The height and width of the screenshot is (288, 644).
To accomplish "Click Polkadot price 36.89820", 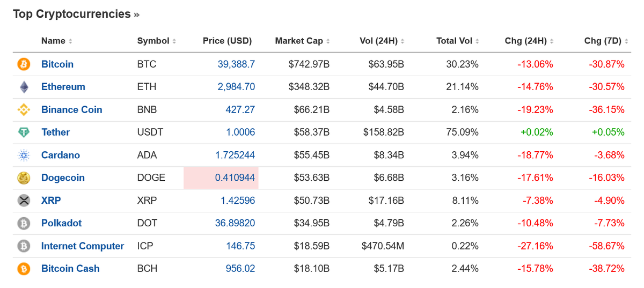I will click(235, 223).
